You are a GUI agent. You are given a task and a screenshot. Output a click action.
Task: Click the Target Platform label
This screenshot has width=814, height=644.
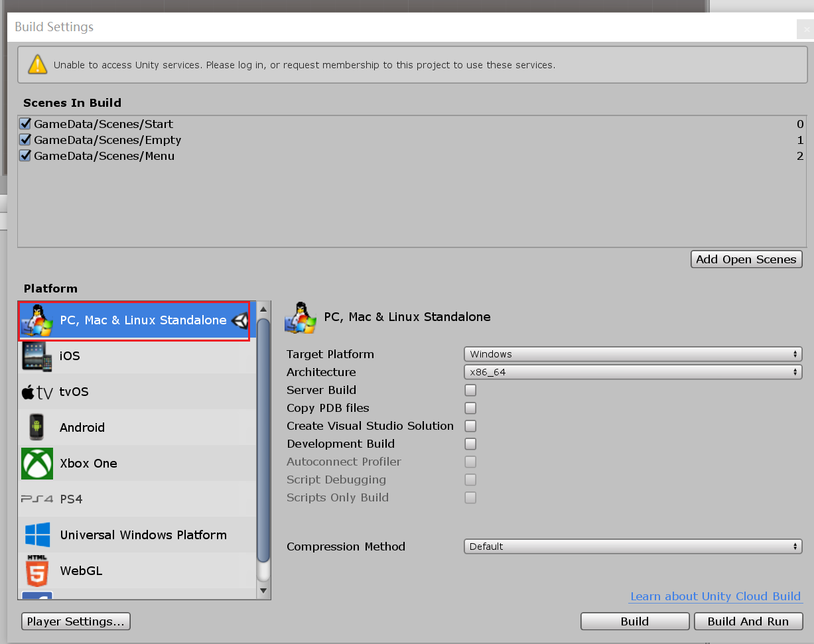coord(330,354)
